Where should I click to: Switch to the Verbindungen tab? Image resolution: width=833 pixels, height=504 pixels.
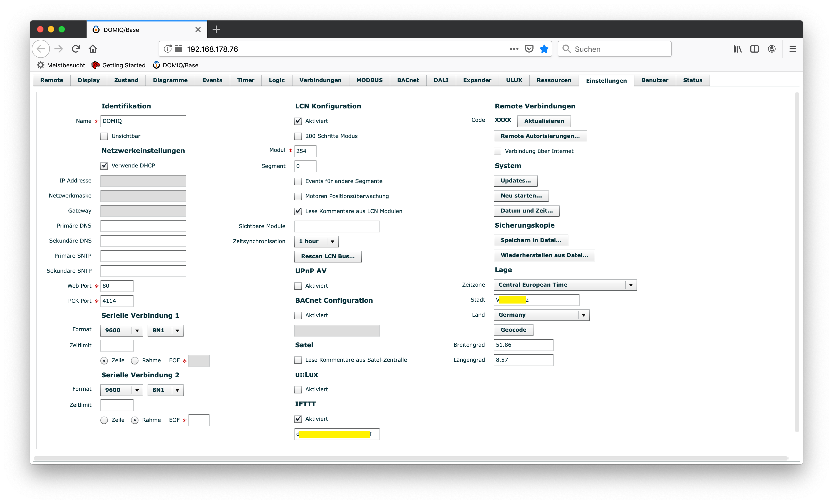(x=320, y=81)
